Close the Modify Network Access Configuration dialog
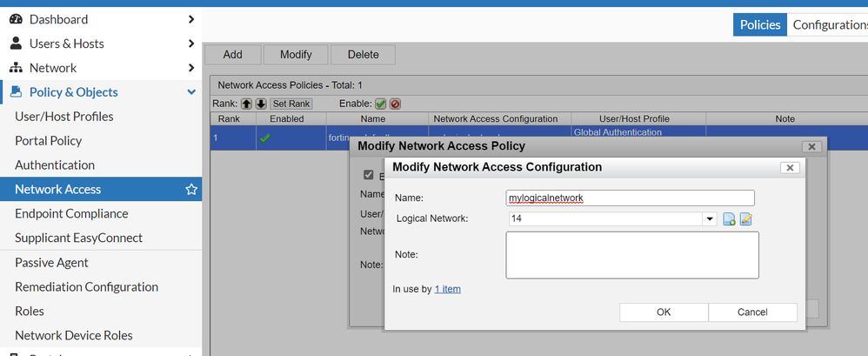 point(790,168)
